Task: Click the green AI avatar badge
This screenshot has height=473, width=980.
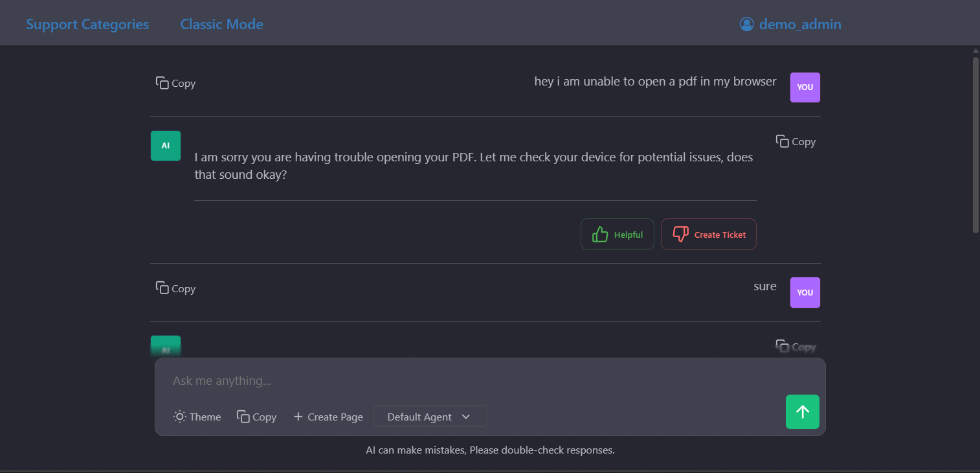Action: pyautogui.click(x=166, y=146)
